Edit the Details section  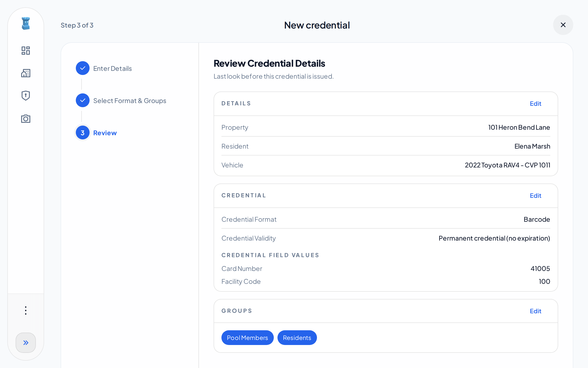coord(536,103)
